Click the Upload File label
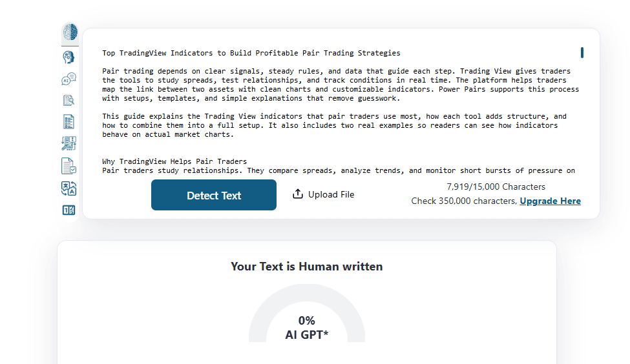The height and width of the screenshot is (364, 630). click(x=331, y=194)
